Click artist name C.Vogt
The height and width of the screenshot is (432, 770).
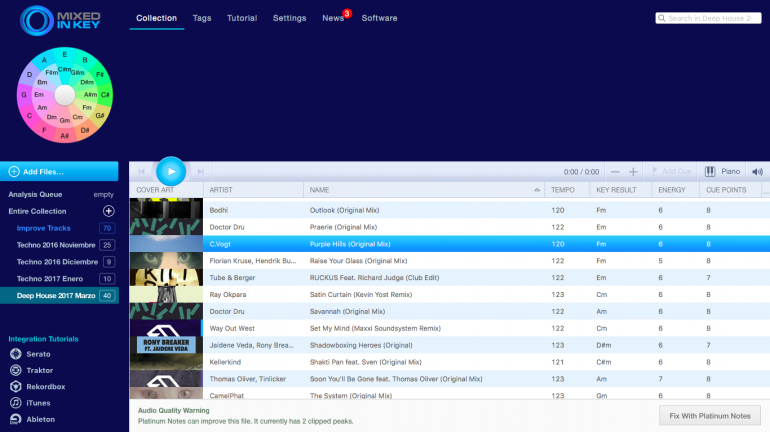(220, 244)
